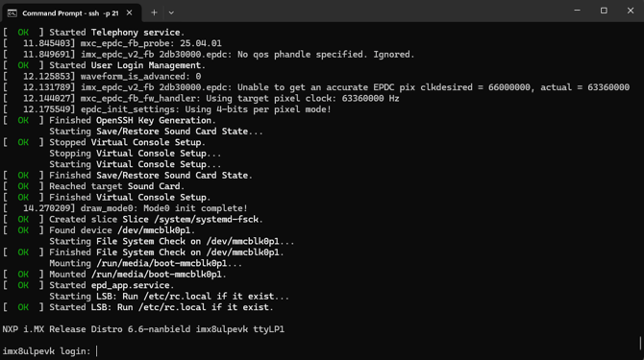Click the Started epd_app.service text
Screen dimensions: 644x360
[x=111, y=285]
